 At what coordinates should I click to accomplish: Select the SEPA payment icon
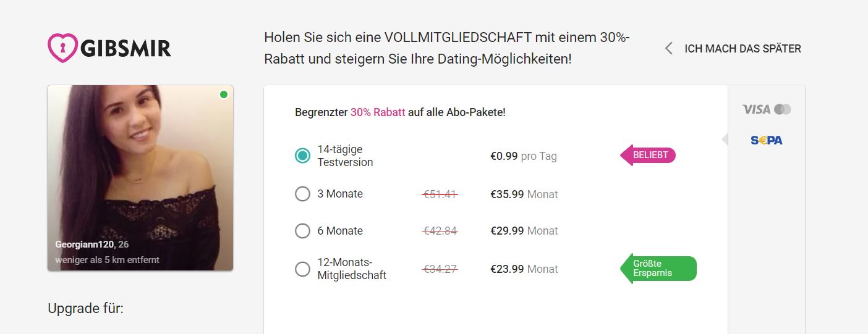point(767,140)
